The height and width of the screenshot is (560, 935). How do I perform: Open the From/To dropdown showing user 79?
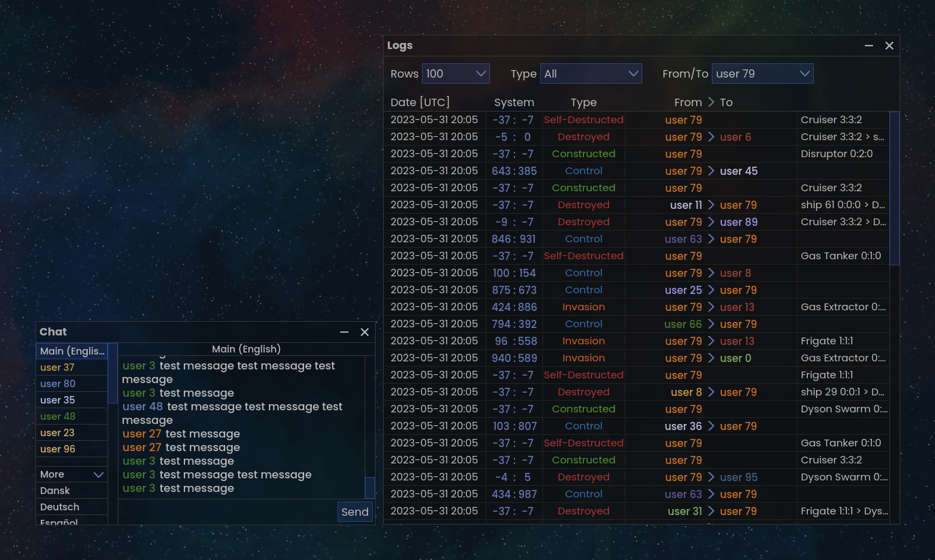pos(763,73)
